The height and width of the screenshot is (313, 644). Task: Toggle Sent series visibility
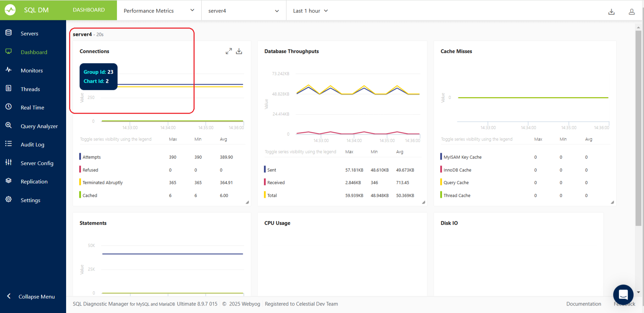pyautogui.click(x=270, y=170)
